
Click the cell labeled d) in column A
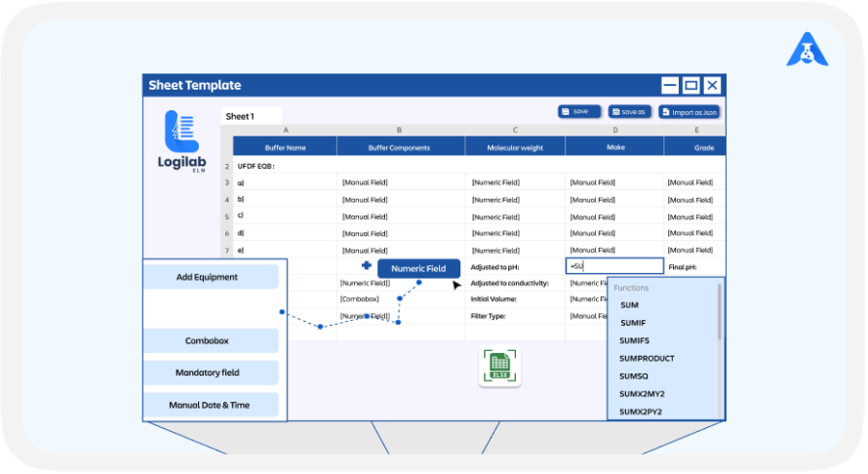[x=285, y=233]
